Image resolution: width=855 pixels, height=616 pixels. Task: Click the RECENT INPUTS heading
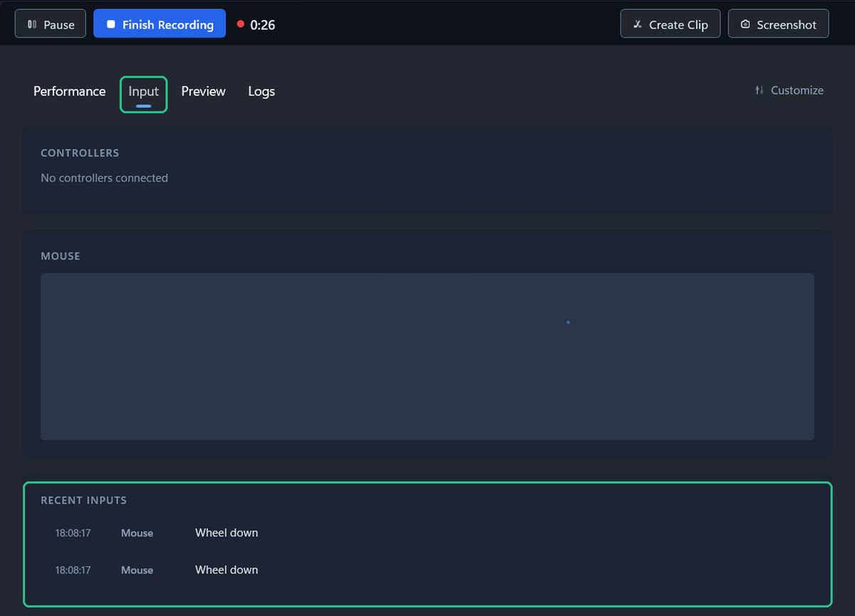83,501
